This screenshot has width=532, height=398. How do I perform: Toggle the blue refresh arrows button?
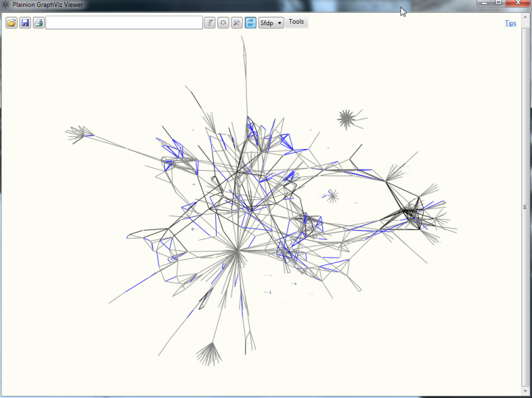(x=250, y=23)
